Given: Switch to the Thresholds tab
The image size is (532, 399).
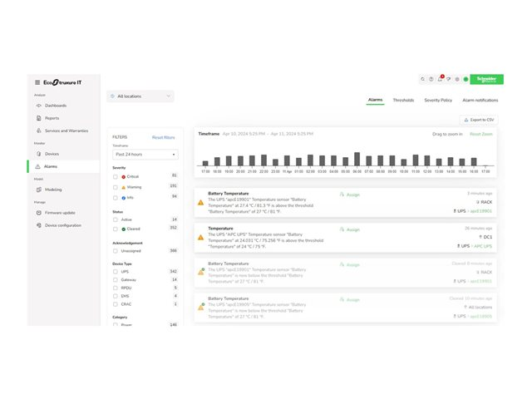Looking at the screenshot, I should coord(403,100).
